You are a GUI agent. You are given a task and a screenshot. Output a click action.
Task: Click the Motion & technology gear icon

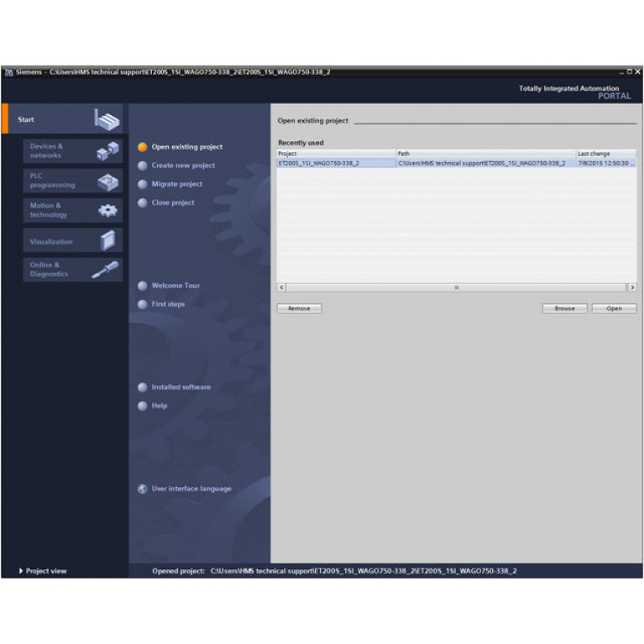click(x=107, y=211)
